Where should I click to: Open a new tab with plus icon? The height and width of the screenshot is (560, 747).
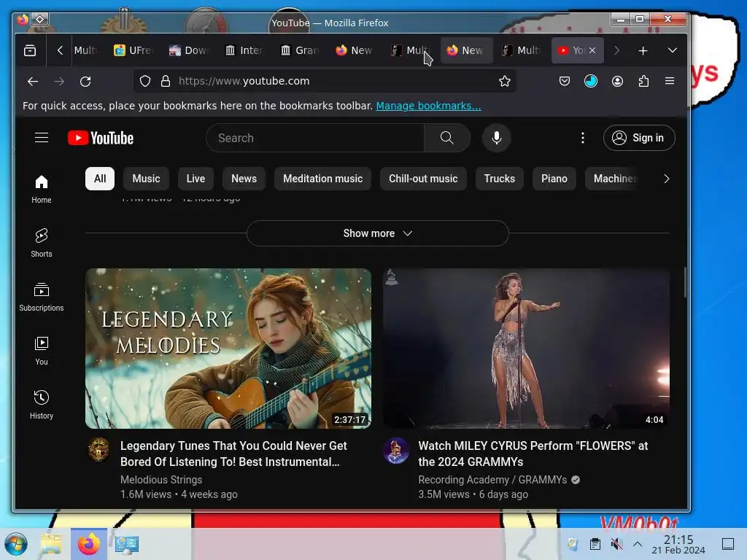tap(643, 50)
